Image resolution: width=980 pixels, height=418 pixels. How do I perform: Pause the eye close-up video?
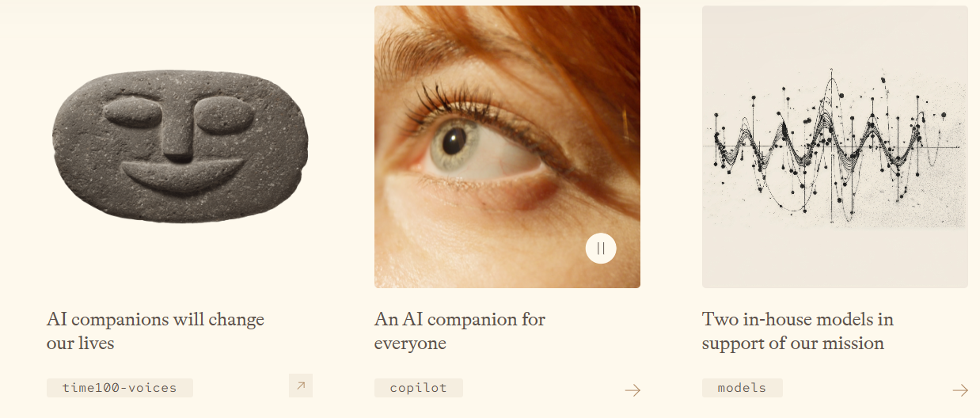tap(601, 249)
